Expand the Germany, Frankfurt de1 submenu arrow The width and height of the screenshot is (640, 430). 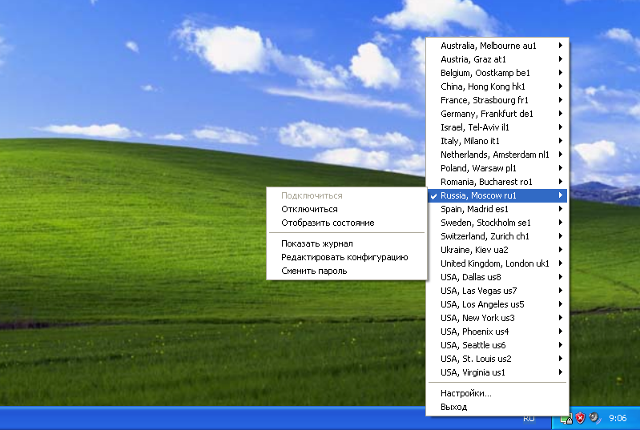(560, 113)
